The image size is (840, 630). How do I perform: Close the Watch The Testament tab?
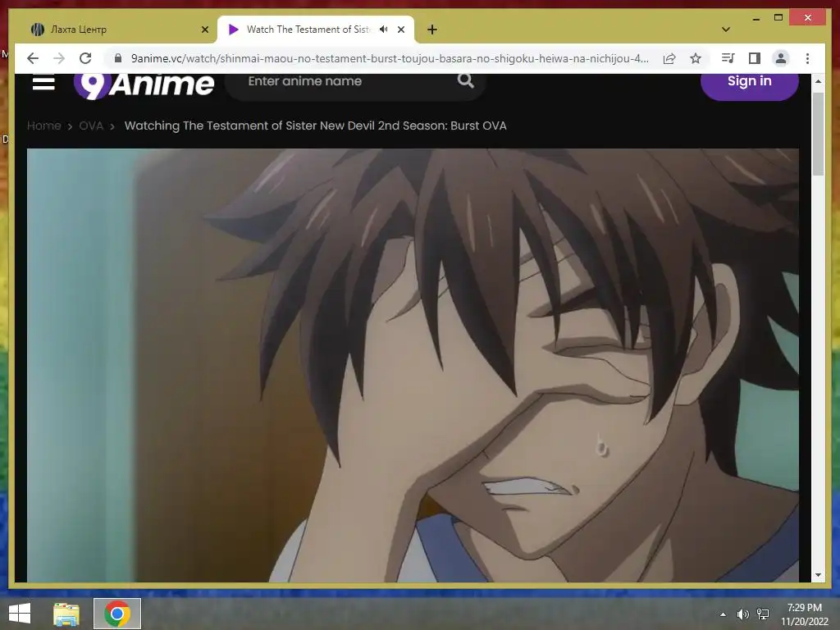pos(400,30)
